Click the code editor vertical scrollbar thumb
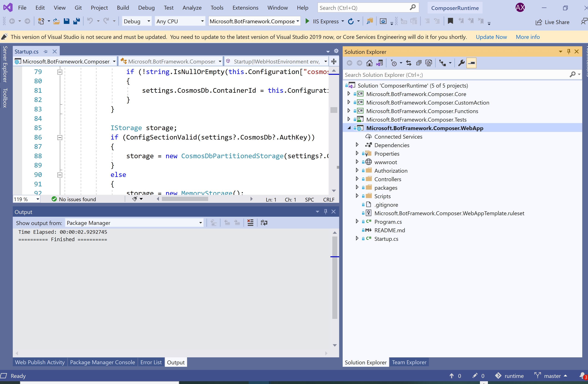 (x=334, y=110)
